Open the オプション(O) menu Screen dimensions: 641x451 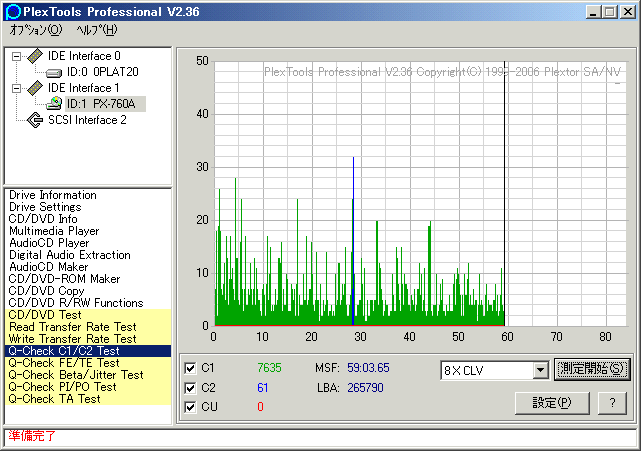coord(35,30)
